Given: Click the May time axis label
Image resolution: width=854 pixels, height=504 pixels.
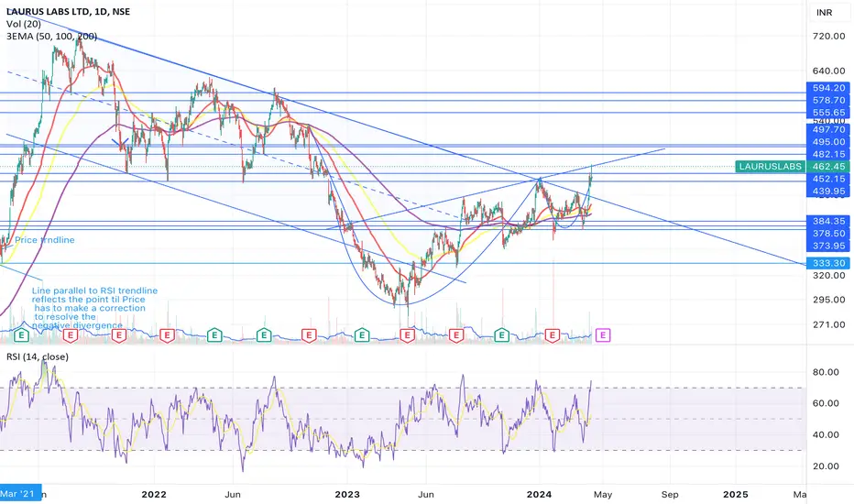Looking at the screenshot, I should [603, 494].
